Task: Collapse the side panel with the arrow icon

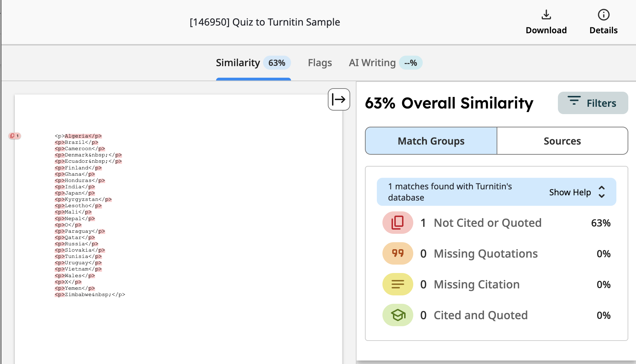Action: pyautogui.click(x=339, y=99)
